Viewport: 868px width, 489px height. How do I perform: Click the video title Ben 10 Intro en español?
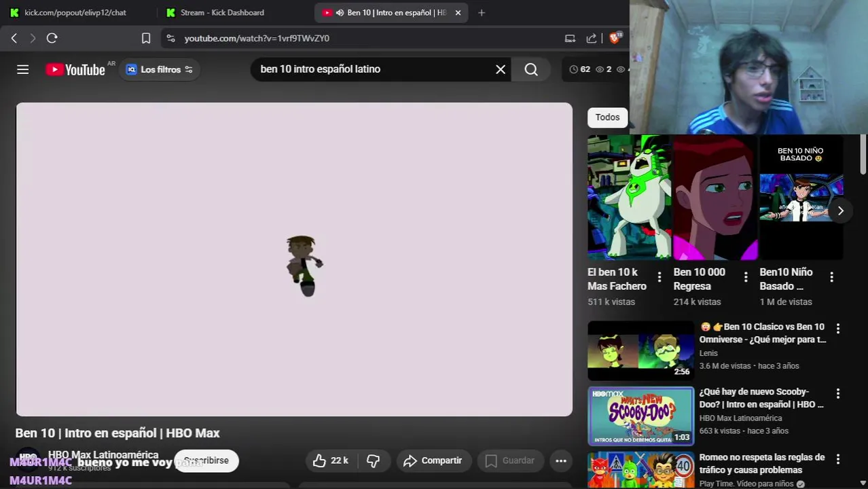click(x=117, y=433)
